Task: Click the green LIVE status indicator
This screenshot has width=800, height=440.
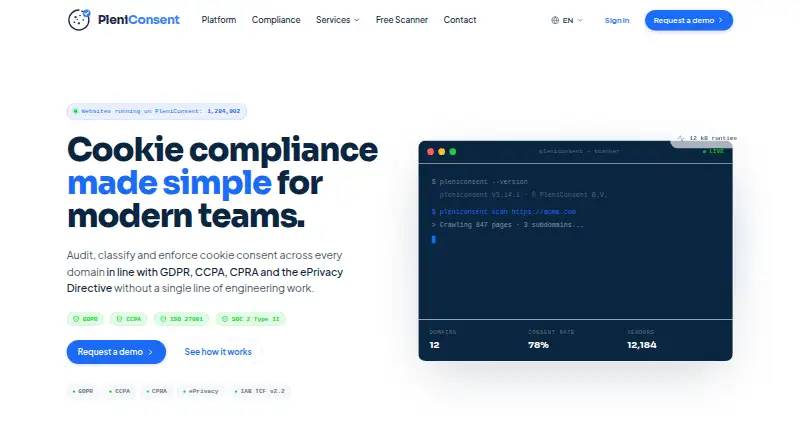Action: pyautogui.click(x=713, y=151)
